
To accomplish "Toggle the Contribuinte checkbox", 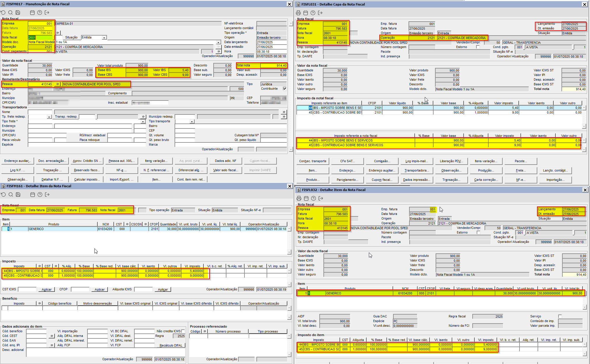I will tap(285, 89).
